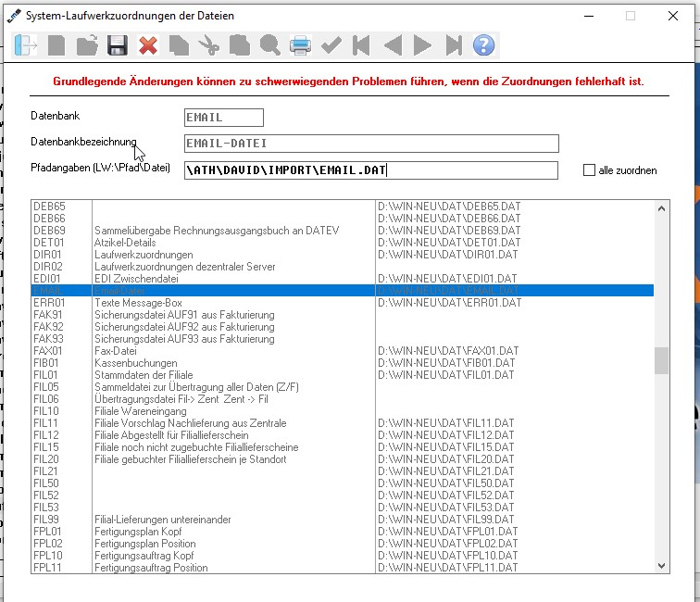Go to previous record arrow
700x602 pixels.
393,45
